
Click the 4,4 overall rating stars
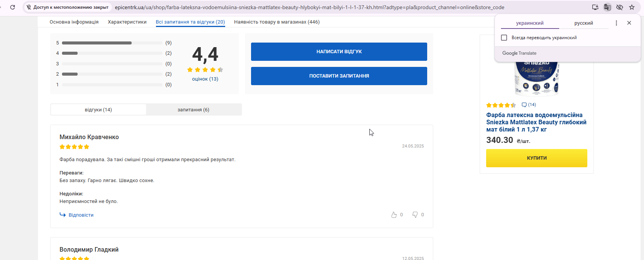[x=205, y=70]
